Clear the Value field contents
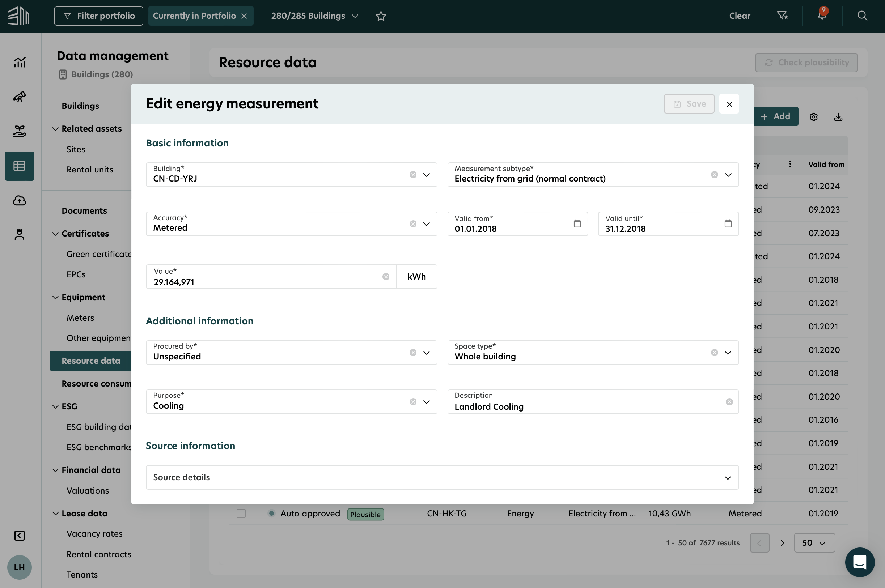This screenshot has height=588, width=885. point(386,277)
